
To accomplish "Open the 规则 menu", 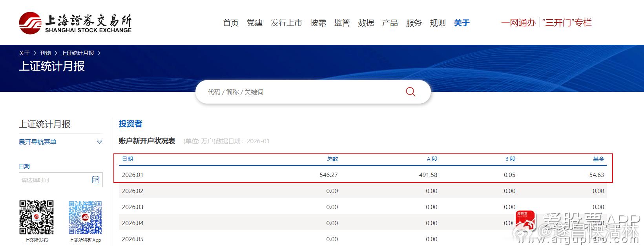I will (438, 23).
